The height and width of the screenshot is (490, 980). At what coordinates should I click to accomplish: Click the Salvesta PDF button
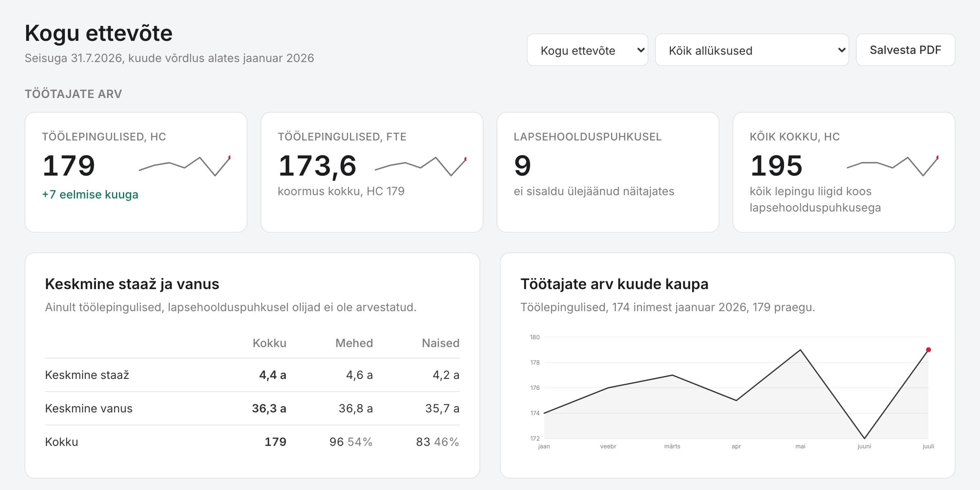click(x=905, y=50)
